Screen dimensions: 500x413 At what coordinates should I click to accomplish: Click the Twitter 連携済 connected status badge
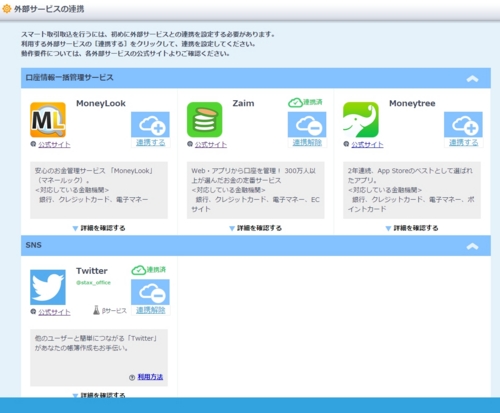click(x=149, y=270)
